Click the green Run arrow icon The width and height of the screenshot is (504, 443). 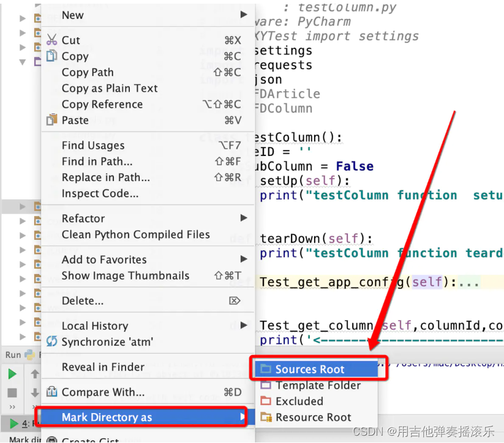click(12, 373)
